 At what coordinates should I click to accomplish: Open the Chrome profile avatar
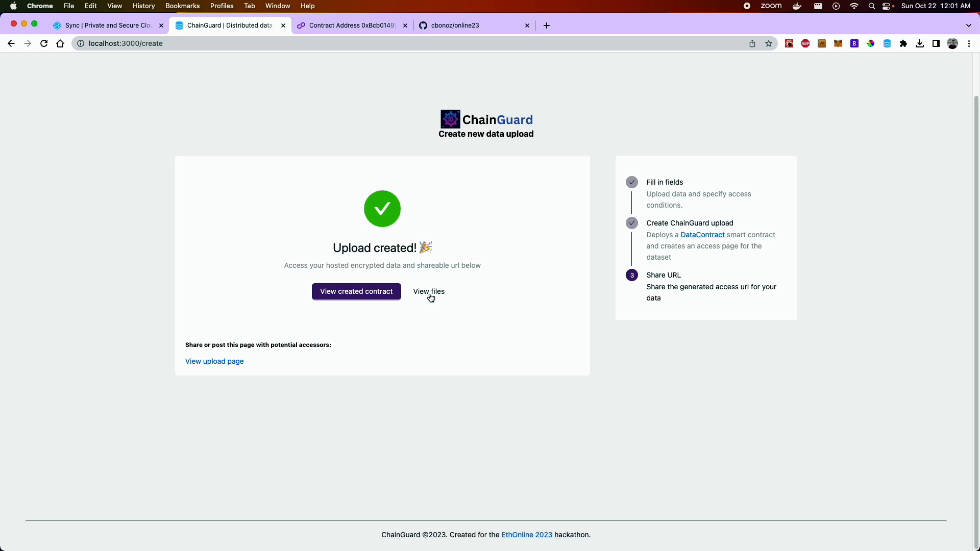(952, 43)
